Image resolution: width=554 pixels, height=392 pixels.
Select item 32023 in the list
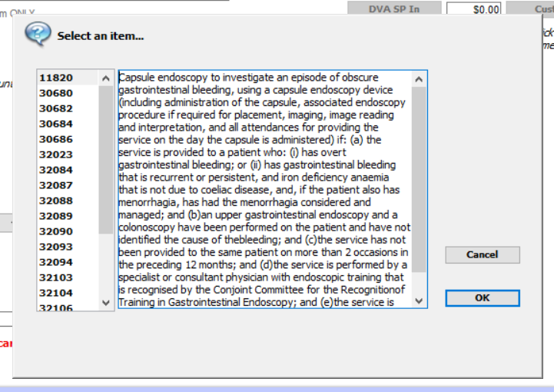pos(67,154)
